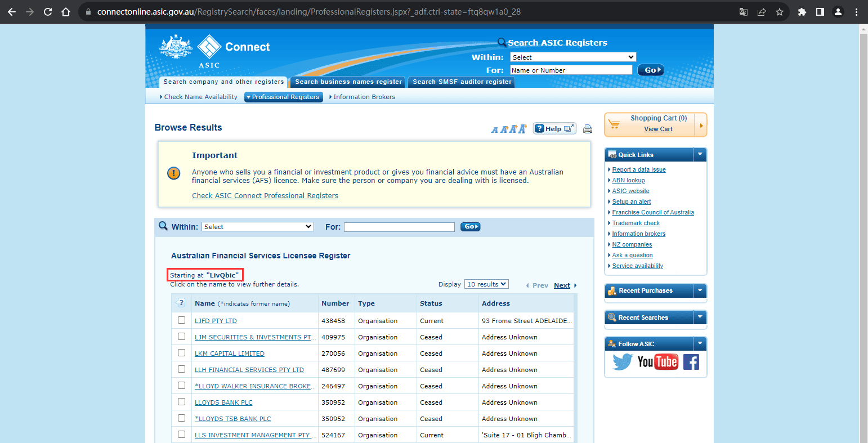Open the YouTube icon under Follow ASIC
868x443 pixels.
(x=657, y=361)
